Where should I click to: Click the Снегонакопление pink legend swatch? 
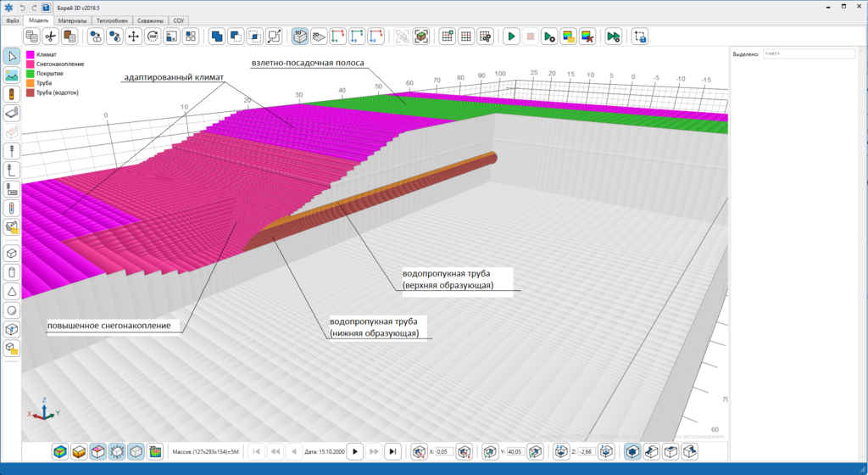click(x=31, y=64)
